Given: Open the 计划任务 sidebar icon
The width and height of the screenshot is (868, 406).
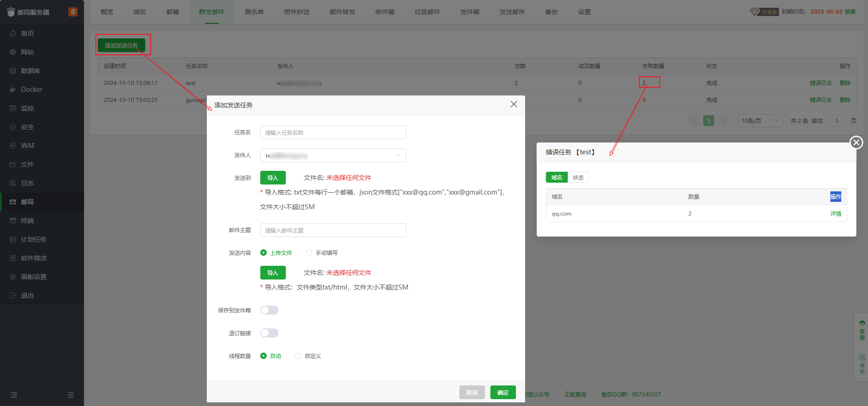Looking at the screenshot, I should pyautogui.click(x=13, y=239).
